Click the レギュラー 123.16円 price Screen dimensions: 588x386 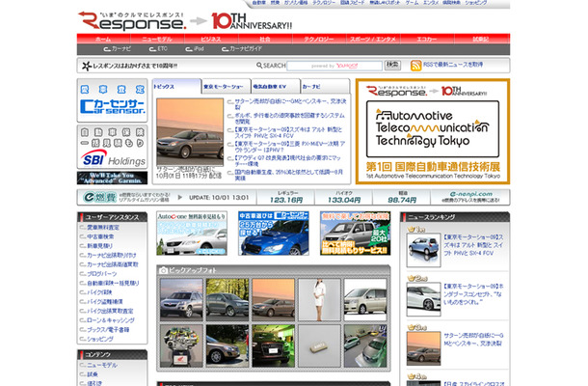[286, 197]
